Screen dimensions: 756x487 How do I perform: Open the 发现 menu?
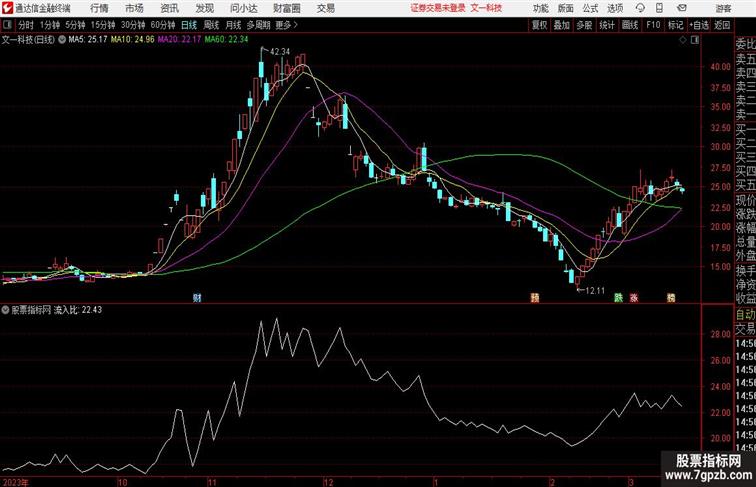click(x=204, y=8)
